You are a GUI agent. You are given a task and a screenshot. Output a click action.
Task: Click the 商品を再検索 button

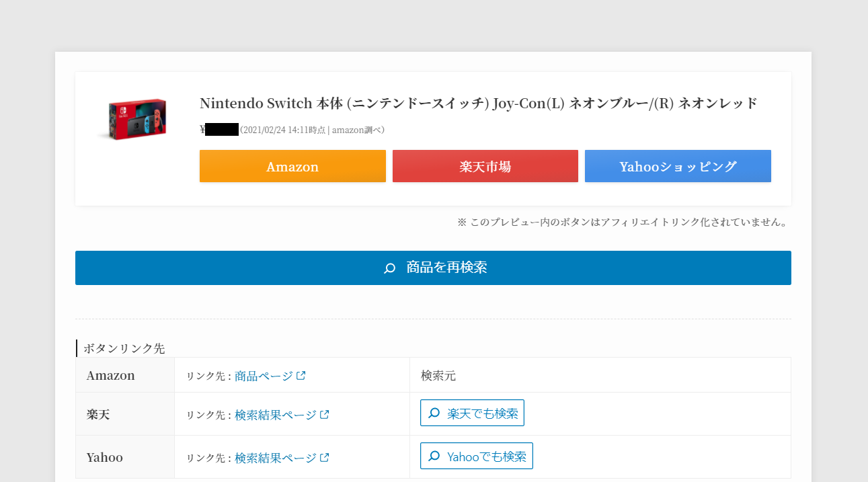click(x=433, y=268)
